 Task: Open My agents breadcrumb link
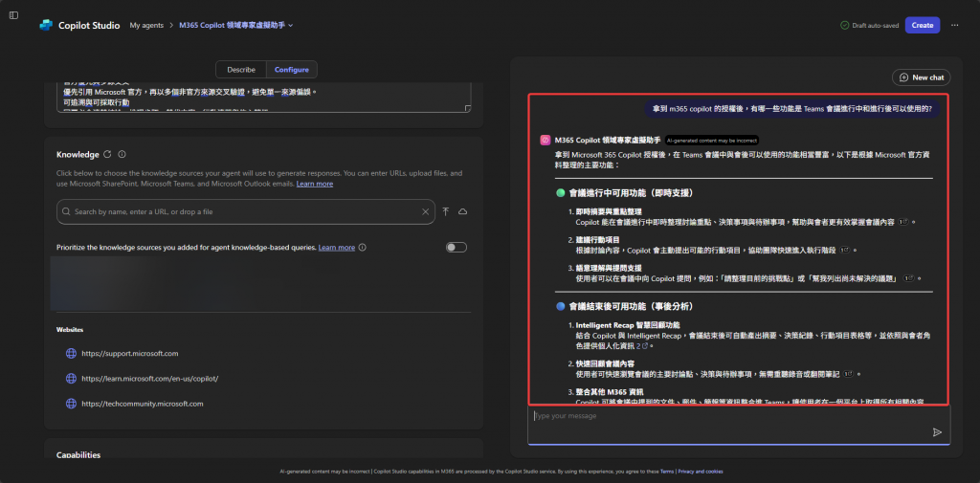pyautogui.click(x=146, y=25)
